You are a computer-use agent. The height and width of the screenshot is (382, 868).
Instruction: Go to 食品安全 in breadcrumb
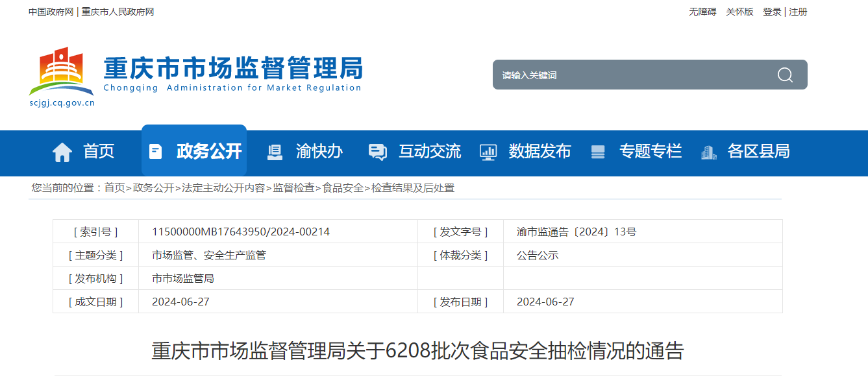pyautogui.click(x=343, y=188)
